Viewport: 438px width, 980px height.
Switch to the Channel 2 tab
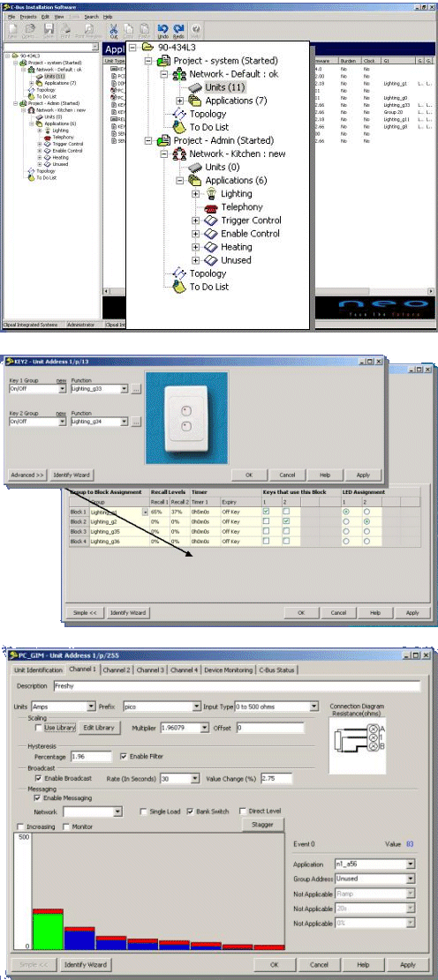pyautogui.click(x=117, y=670)
